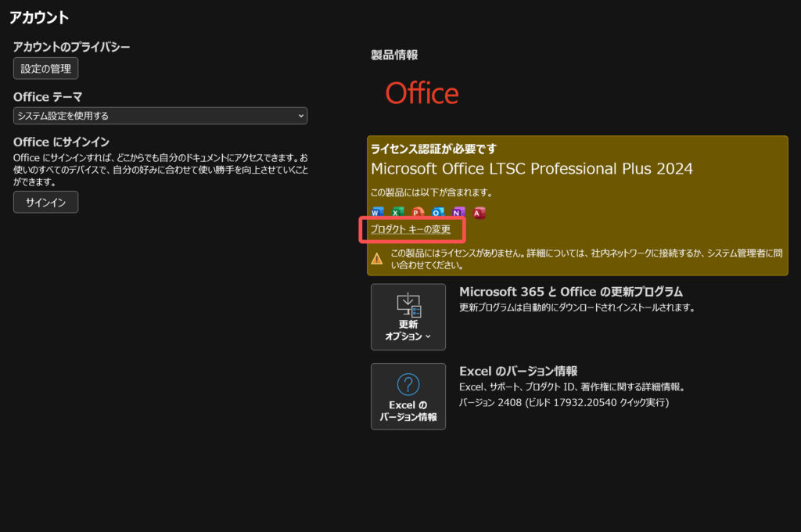Click the 製品情報 section heading

click(x=394, y=55)
